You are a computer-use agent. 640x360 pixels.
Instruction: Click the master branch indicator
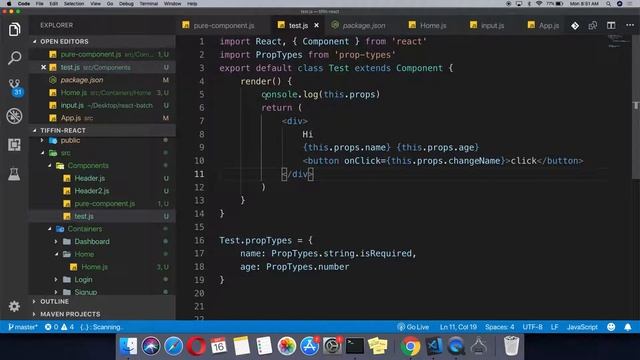pos(22,327)
